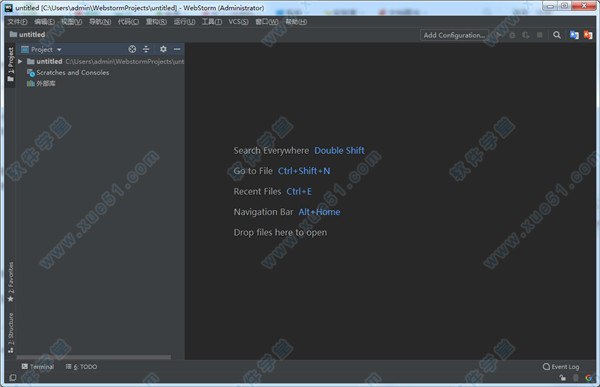Image resolution: width=600 pixels, height=387 pixels.
Task: Open the 窗口(W) menu
Action: point(267,22)
